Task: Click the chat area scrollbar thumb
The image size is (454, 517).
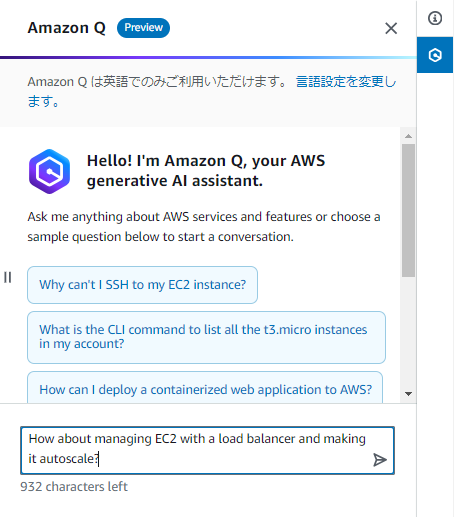Action: pyautogui.click(x=408, y=210)
